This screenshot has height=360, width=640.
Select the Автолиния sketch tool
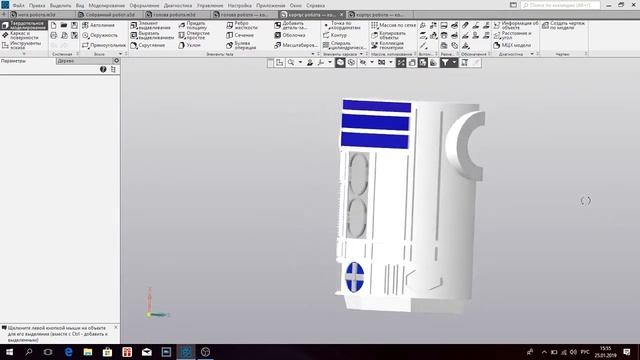pos(98,25)
